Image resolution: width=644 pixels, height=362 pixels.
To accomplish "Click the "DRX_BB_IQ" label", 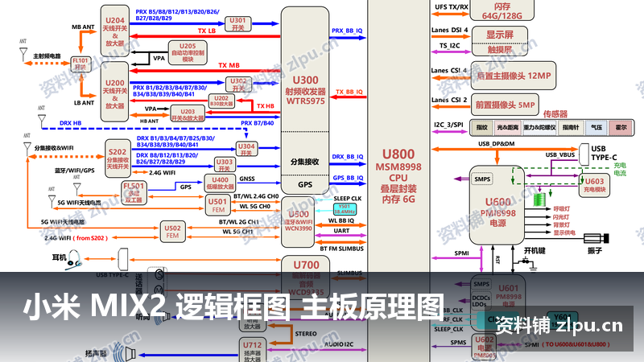I will (x=348, y=156).
